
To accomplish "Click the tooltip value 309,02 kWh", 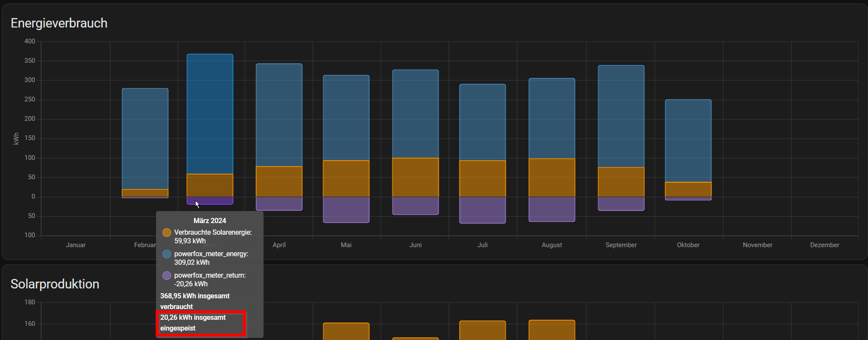I will (192, 263).
